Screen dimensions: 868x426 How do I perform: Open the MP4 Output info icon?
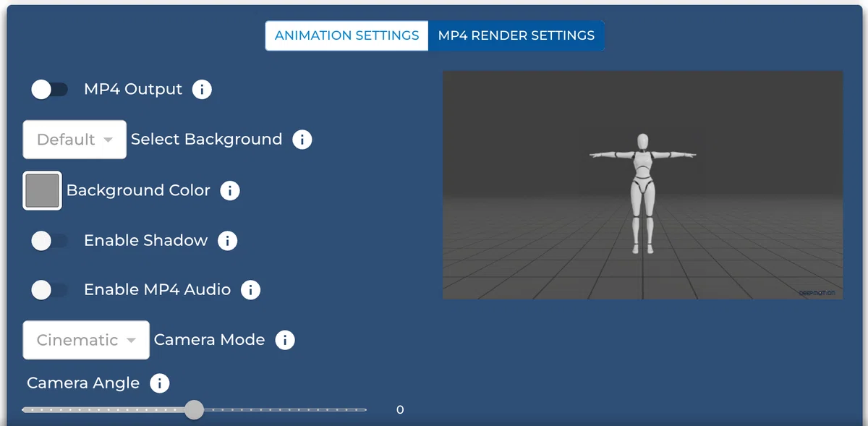(x=202, y=90)
